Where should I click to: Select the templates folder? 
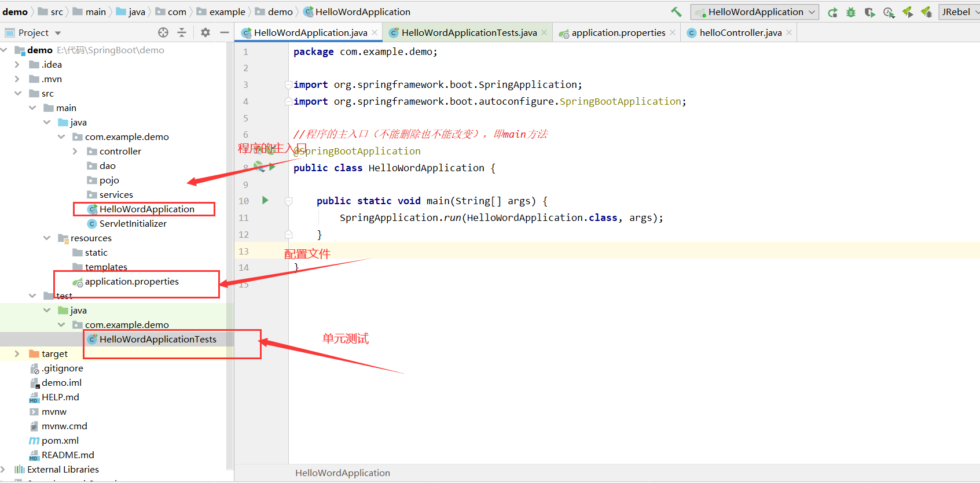(x=106, y=267)
